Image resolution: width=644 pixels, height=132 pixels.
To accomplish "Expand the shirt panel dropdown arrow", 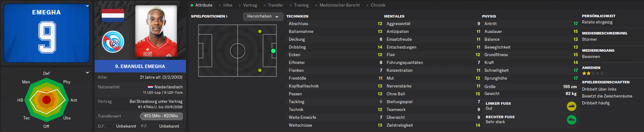I will 87,6.
